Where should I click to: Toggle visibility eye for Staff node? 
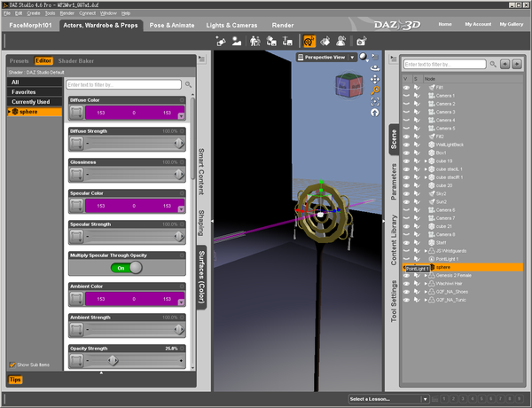[x=406, y=243]
